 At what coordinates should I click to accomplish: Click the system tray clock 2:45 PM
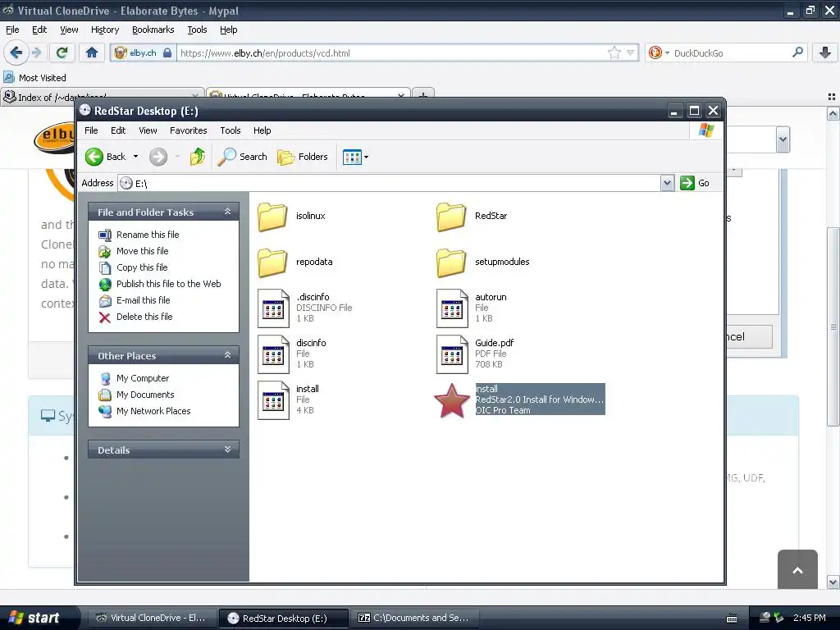click(x=809, y=618)
